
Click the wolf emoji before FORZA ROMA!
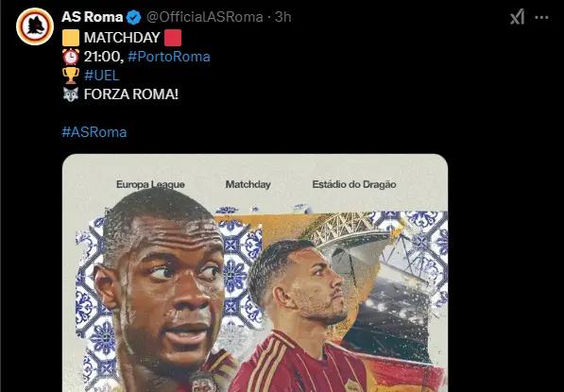click(x=71, y=94)
